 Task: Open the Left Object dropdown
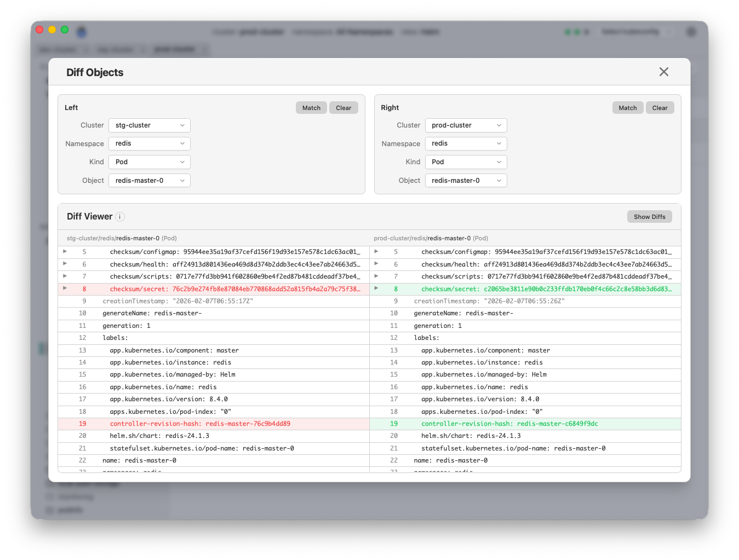click(149, 180)
